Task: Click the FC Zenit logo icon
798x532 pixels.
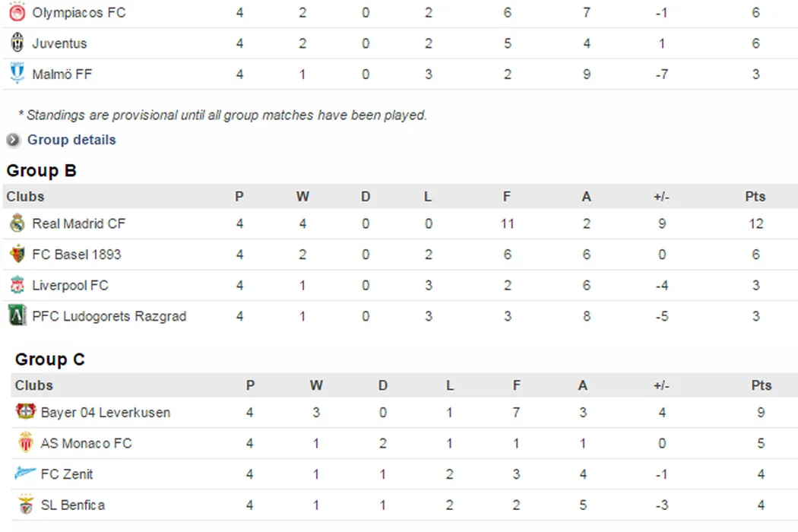Action: (26, 473)
